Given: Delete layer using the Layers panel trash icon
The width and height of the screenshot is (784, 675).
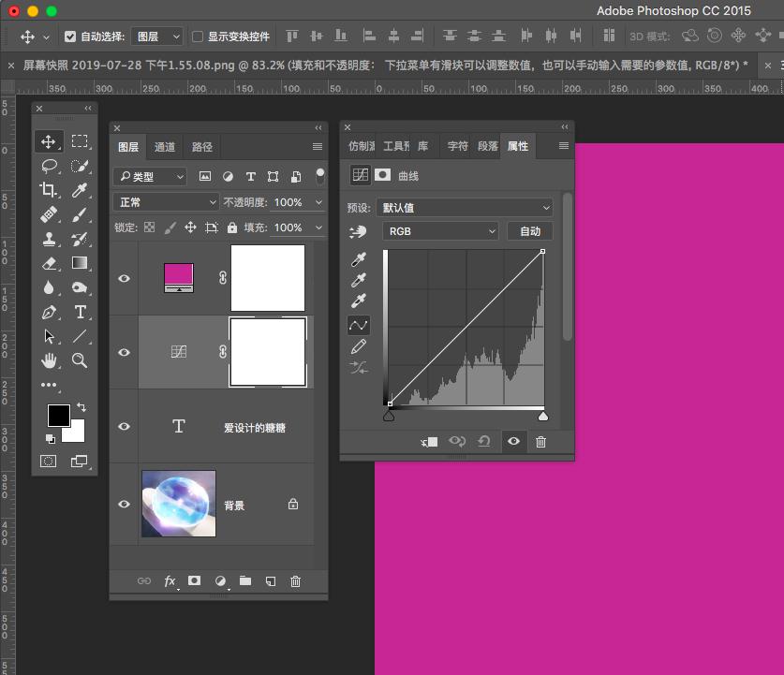Looking at the screenshot, I should click(296, 581).
